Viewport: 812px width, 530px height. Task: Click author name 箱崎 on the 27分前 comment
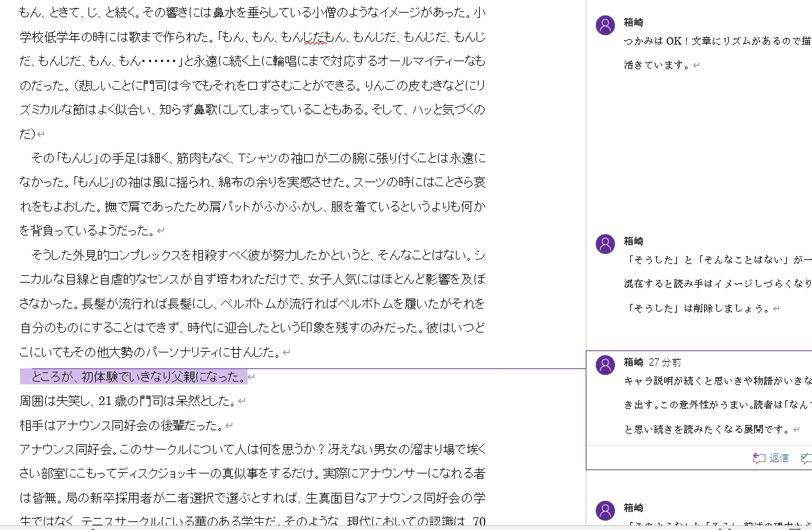coord(634,362)
